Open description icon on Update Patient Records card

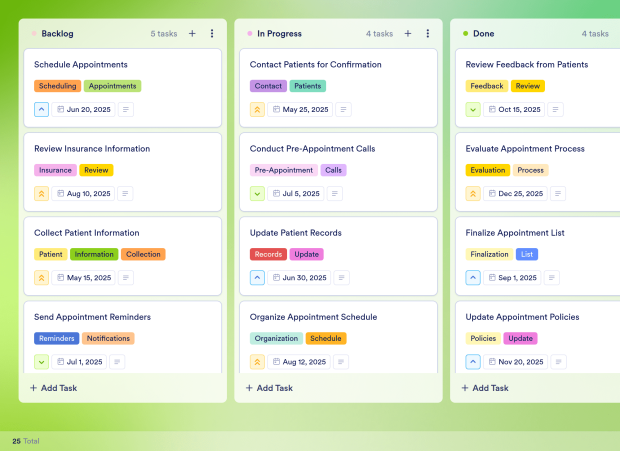click(x=342, y=277)
